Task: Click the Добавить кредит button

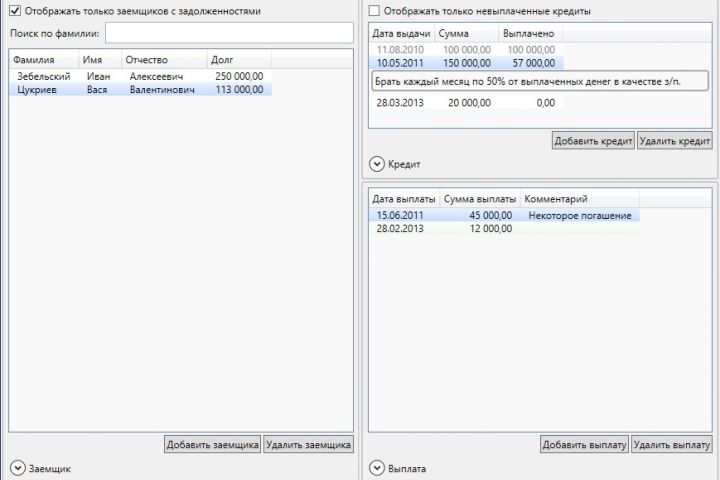Action: click(x=593, y=141)
